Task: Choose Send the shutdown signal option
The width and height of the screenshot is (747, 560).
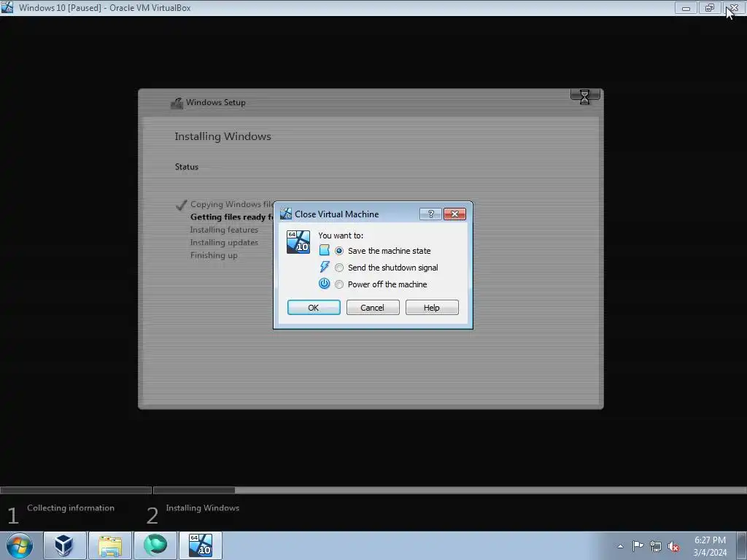Action: [x=338, y=268]
